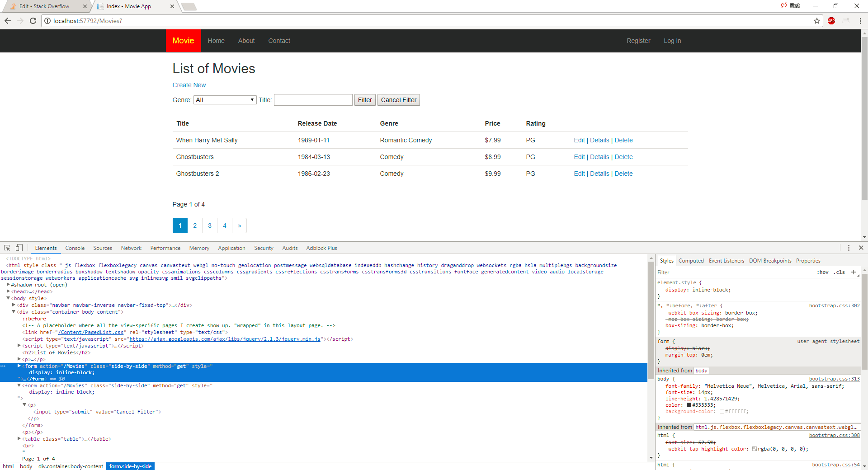Screen dimensions: 868x470
Task: Select div.container.body-content in breadcrumb
Action: [71, 466]
